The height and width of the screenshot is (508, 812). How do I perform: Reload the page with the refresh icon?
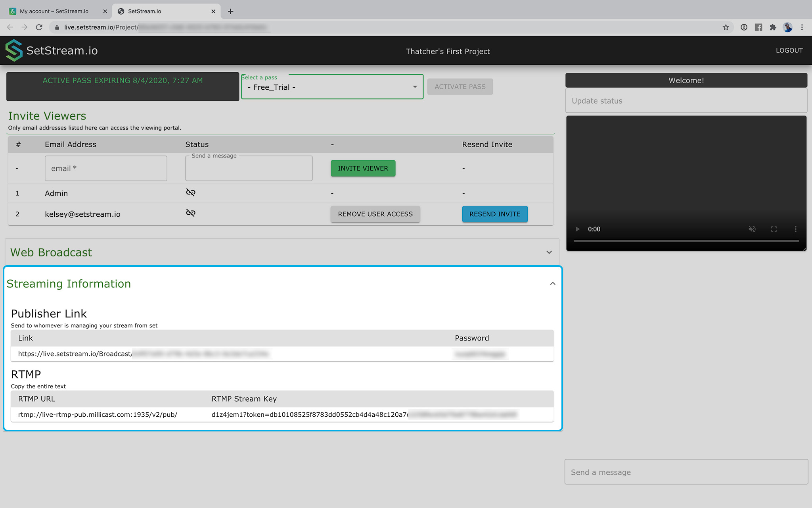tap(39, 27)
